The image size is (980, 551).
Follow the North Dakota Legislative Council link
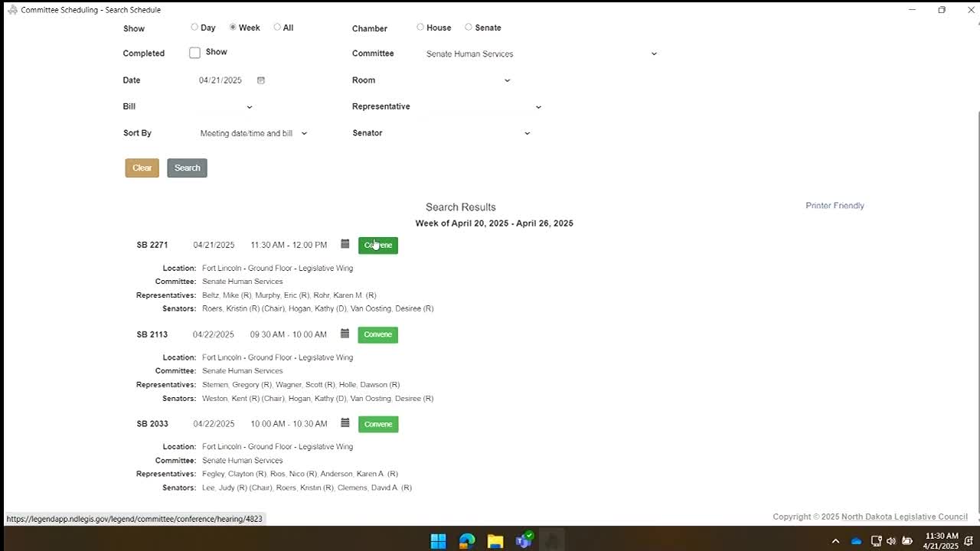(x=904, y=517)
